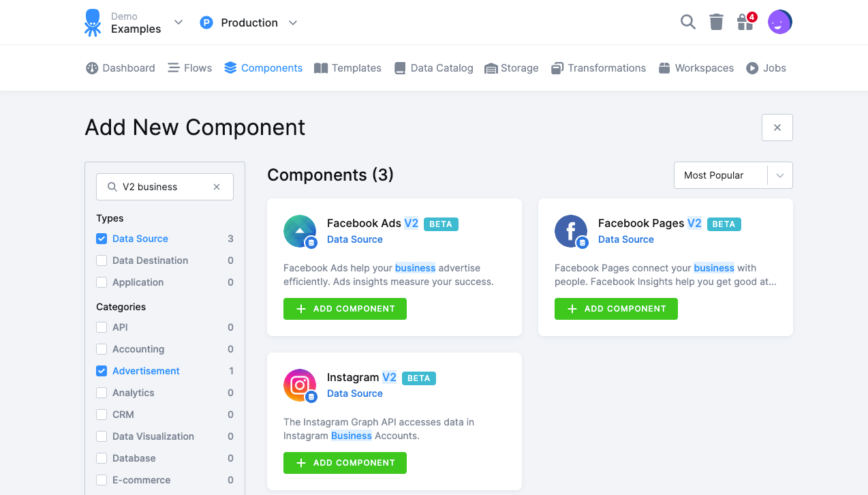The image size is (868, 495).
Task: Uncheck the Advertisement category filter
Action: pos(101,371)
